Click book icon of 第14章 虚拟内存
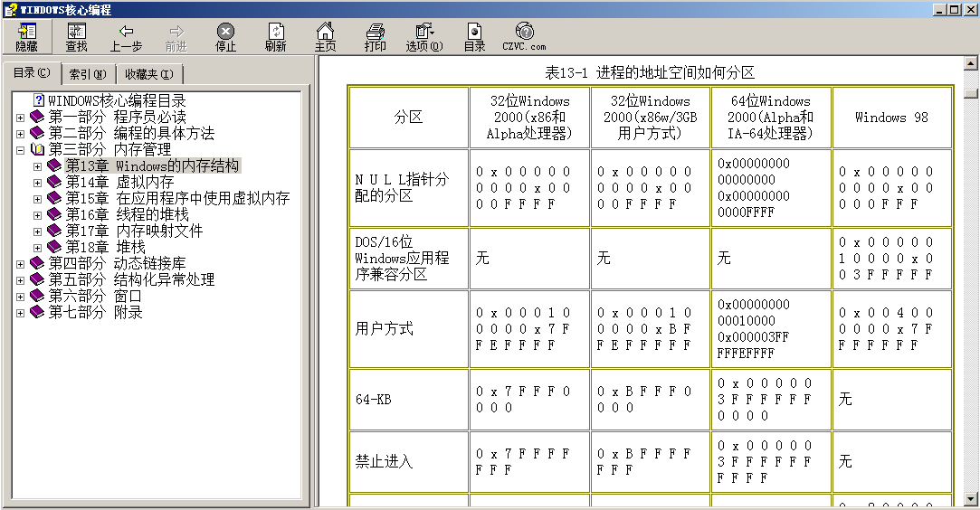 [x=54, y=182]
